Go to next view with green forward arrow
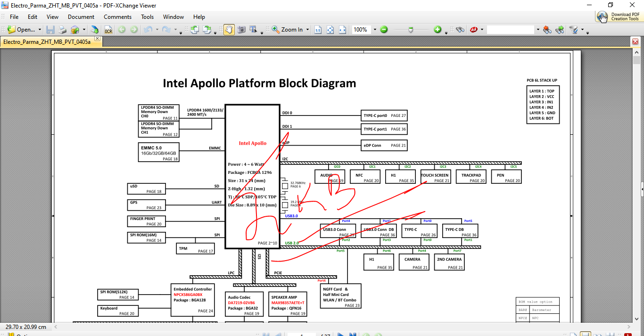644x336 pixels. (134, 29)
